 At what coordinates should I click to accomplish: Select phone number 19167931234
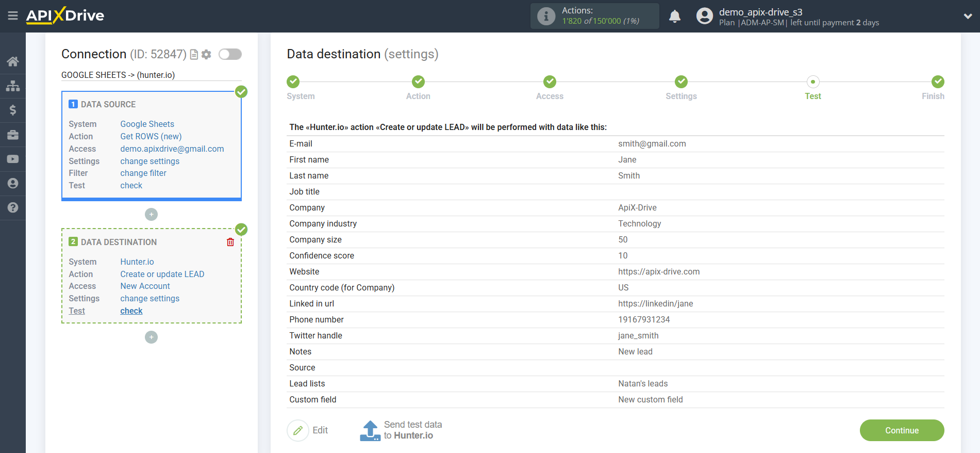coord(644,320)
